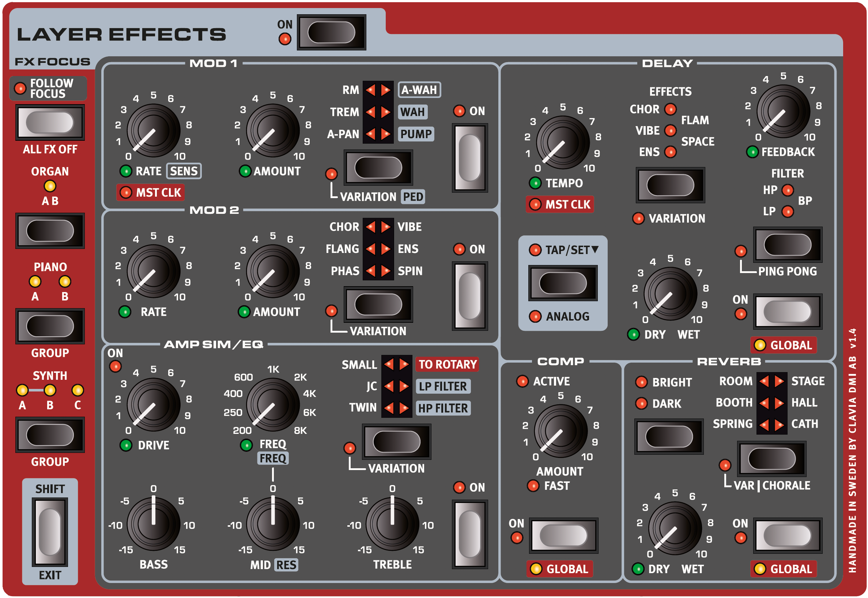Image resolution: width=868 pixels, height=598 pixels.
Task: Toggle the Delay ON button
Action: click(787, 311)
